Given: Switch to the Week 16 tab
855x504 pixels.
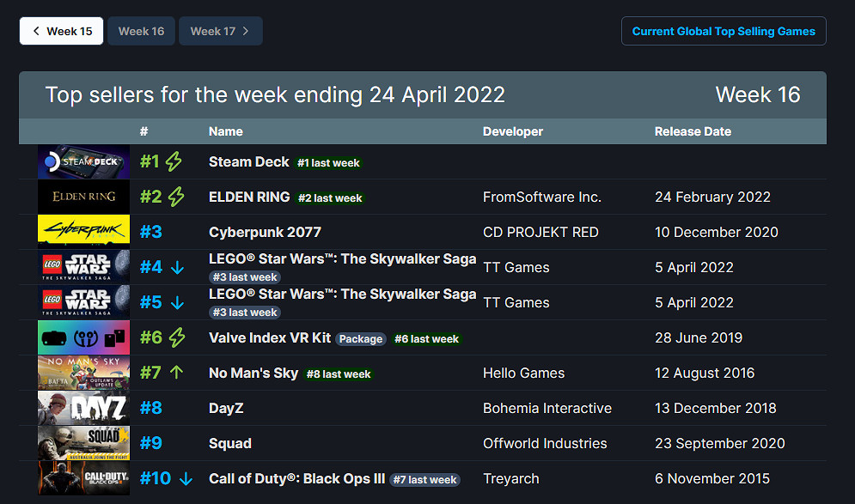Looking at the screenshot, I should click(141, 30).
